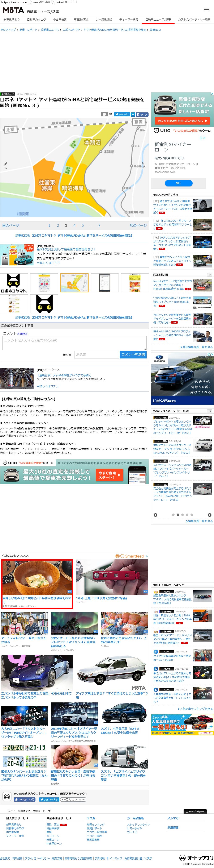
Task: Click into the comment text area
Action: tap(74, 343)
